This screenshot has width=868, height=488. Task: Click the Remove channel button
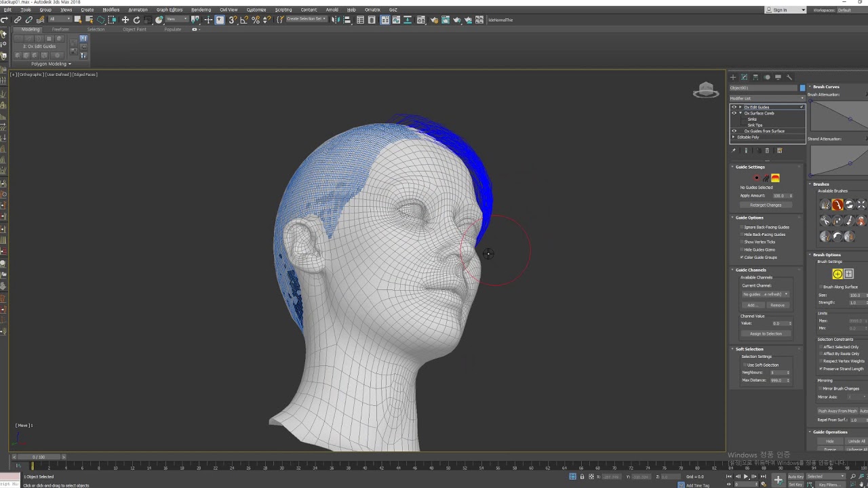pyautogui.click(x=777, y=305)
